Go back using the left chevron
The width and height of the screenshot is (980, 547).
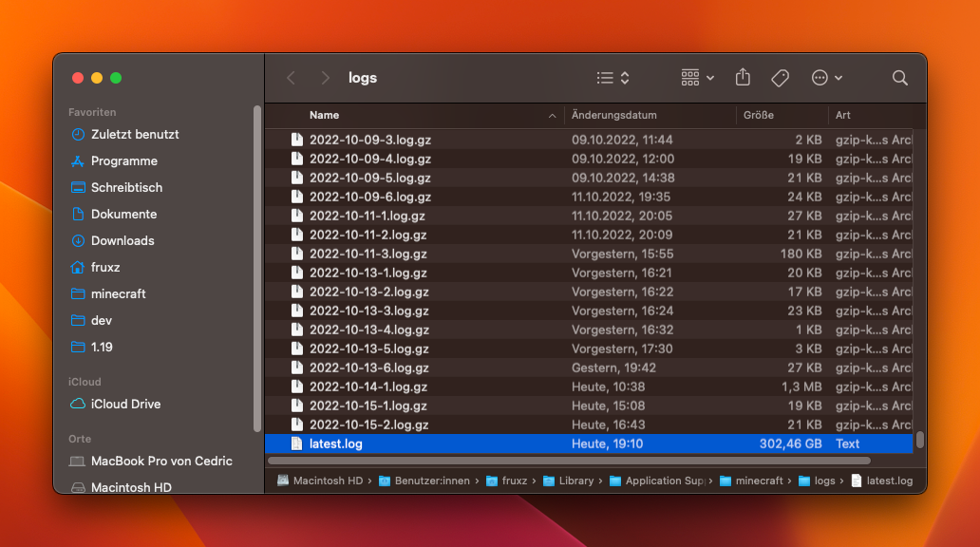click(x=292, y=78)
